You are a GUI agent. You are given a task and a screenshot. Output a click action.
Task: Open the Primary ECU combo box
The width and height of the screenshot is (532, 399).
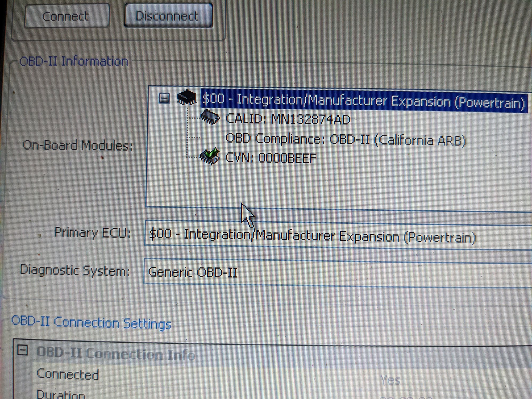(x=319, y=236)
